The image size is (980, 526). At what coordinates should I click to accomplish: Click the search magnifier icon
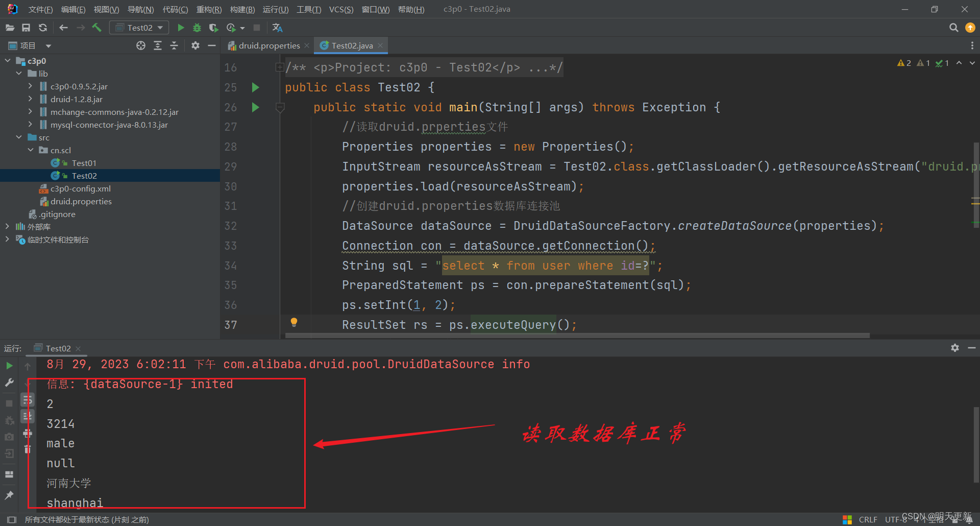point(953,28)
